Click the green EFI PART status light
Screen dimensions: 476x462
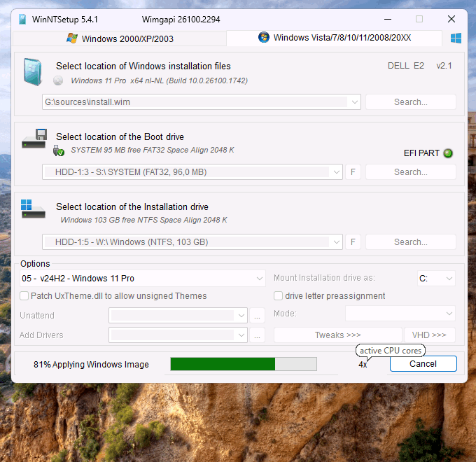448,153
